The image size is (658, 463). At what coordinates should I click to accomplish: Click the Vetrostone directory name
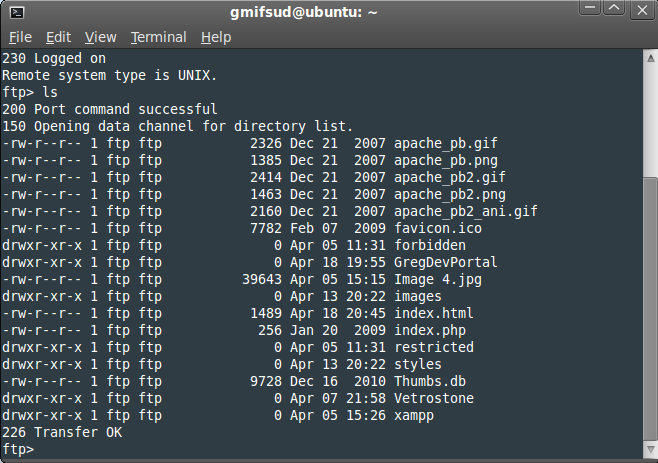[434, 398]
